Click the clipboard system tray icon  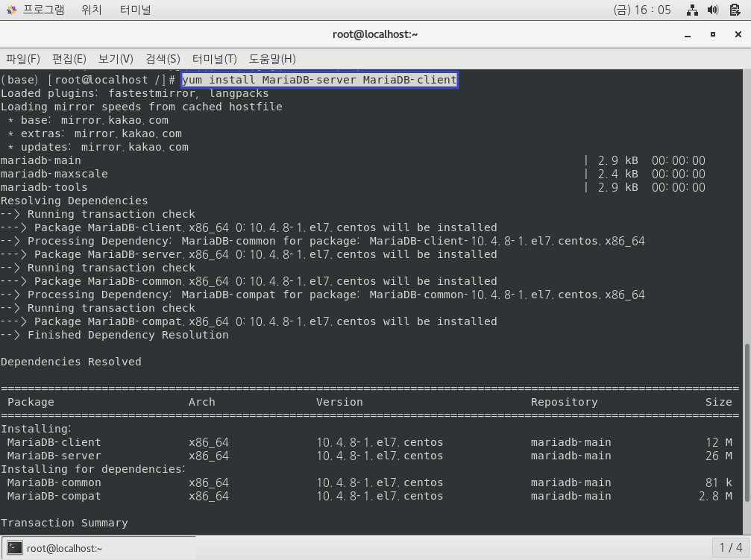tap(735, 10)
